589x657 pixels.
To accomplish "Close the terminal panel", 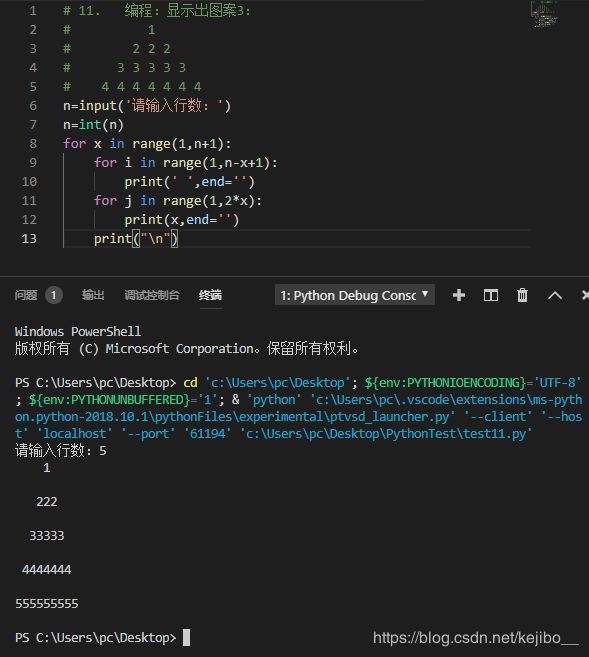I will coord(585,295).
